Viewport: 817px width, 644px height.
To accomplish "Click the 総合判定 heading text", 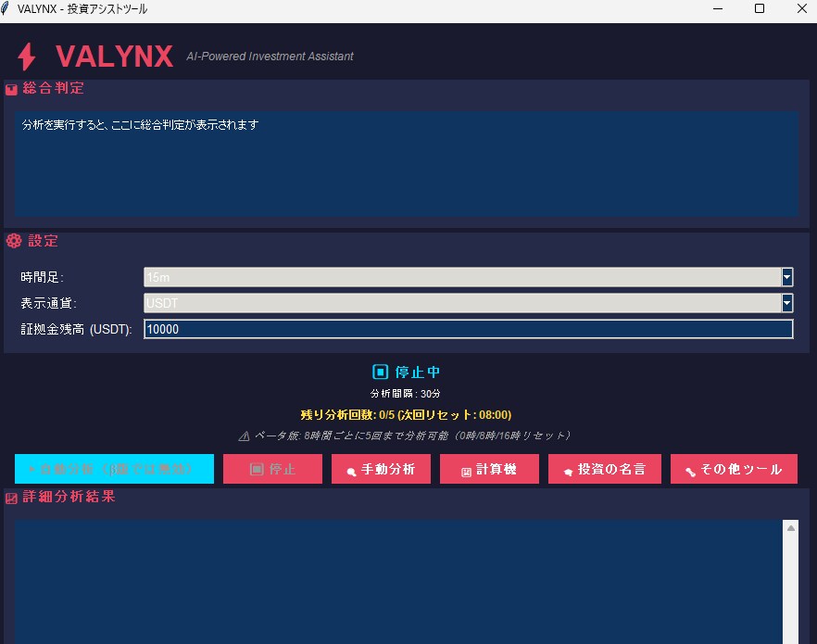I will [53, 88].
